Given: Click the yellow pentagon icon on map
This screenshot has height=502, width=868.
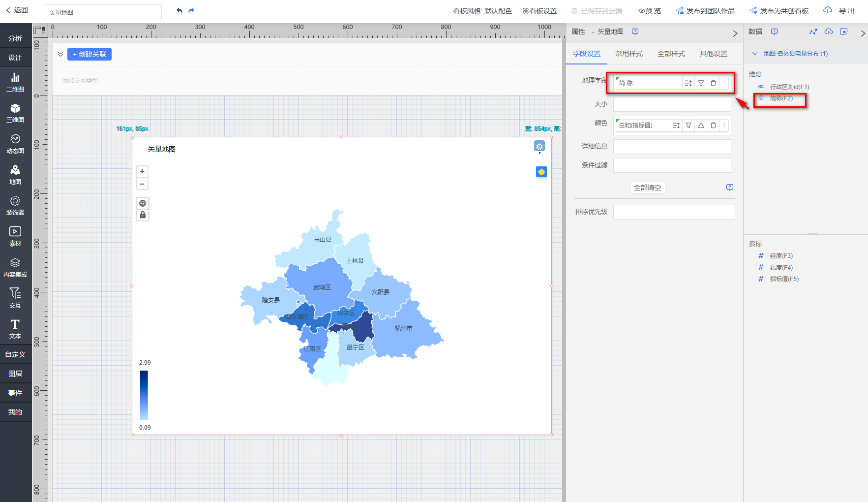Looking at the screenshot, I should point(541,172).
